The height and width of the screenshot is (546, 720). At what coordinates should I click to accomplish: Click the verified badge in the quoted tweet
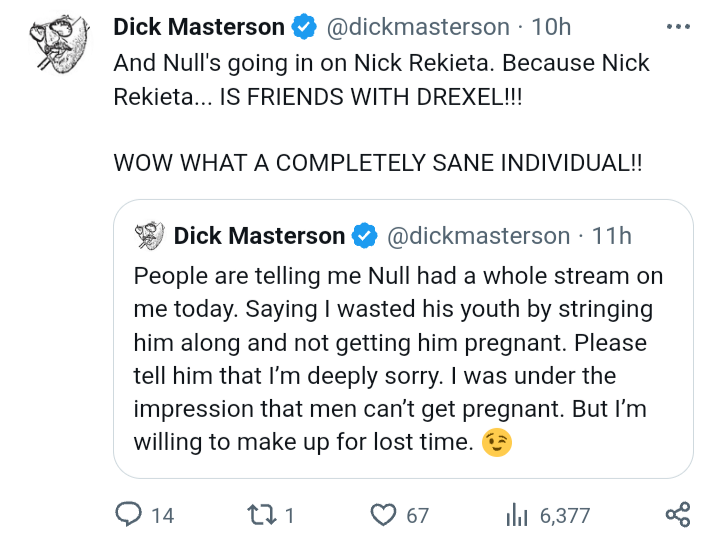tap(365, 236)
